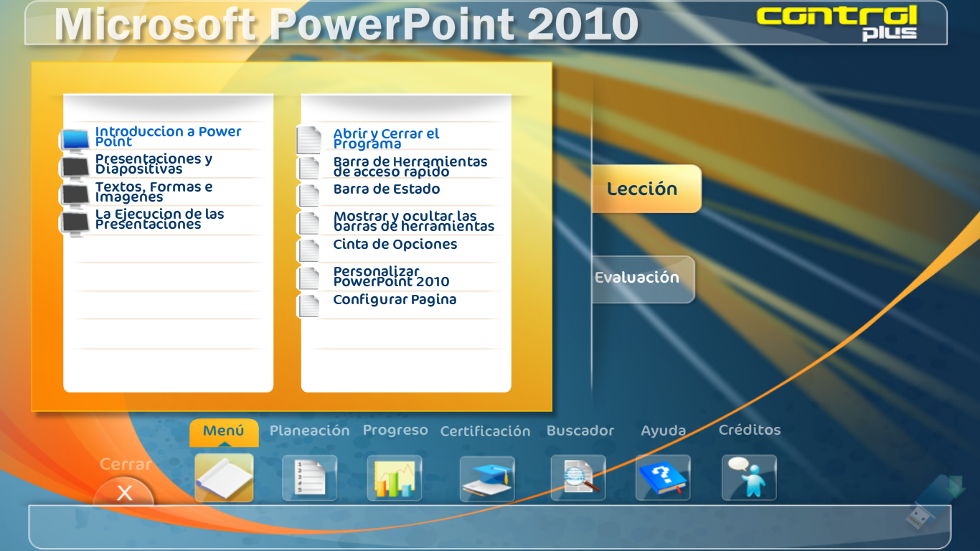Click the Cerrar X button
Image resolution: width=980 pixels, height=551 pixels.
point(124,492)
